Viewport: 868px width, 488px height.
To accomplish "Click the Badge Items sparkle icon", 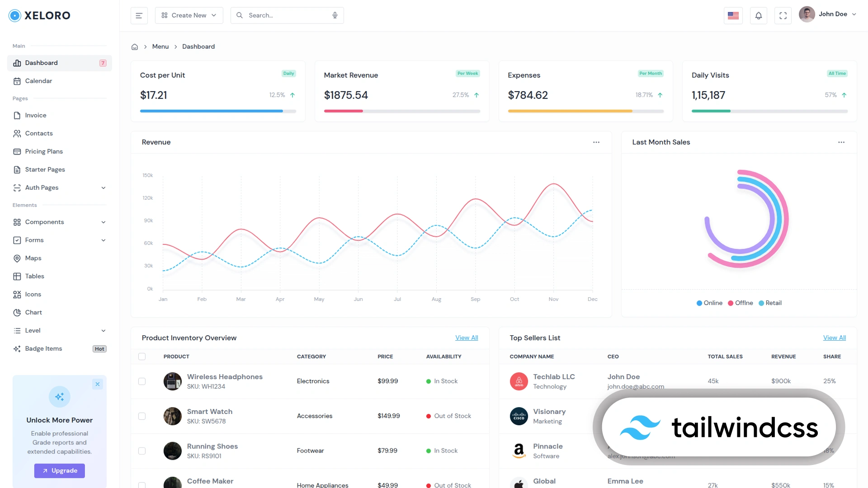I will pyautogui.click(x=17, y=348).
